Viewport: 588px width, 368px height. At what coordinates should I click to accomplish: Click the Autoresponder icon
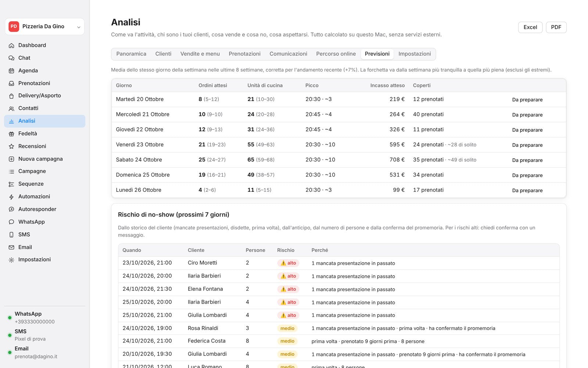pos(11,209)
